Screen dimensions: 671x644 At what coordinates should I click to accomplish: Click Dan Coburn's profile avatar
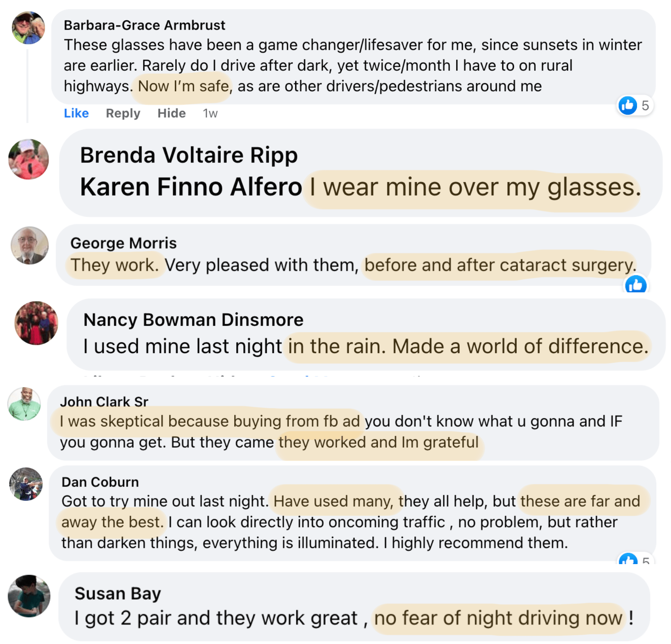[26, 484]
